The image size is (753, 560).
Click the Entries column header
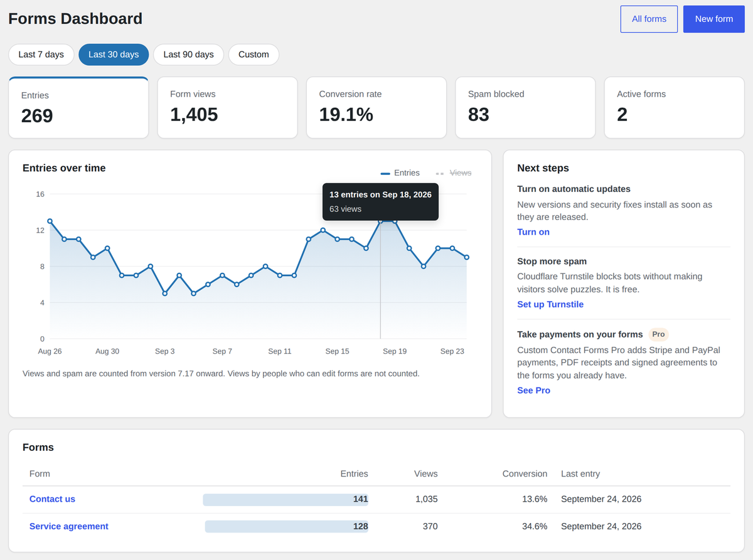[x=354, y=473]
